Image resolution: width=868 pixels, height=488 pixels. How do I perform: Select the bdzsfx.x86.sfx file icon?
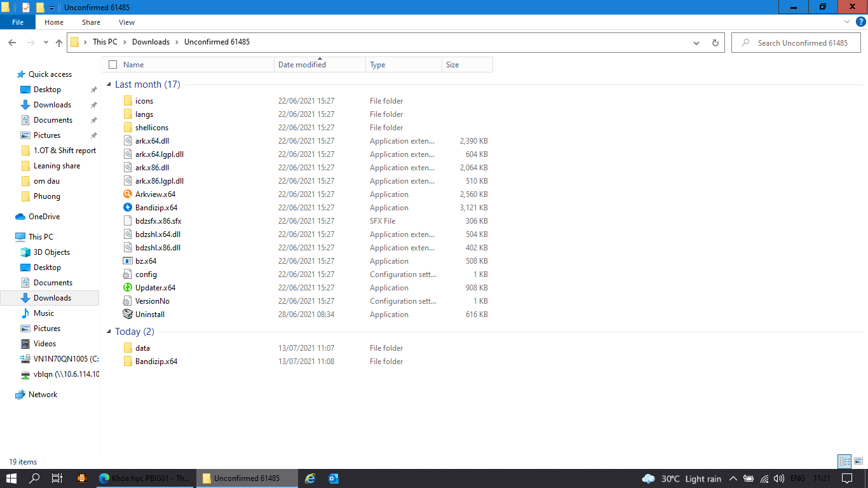(x=128, y=221)
